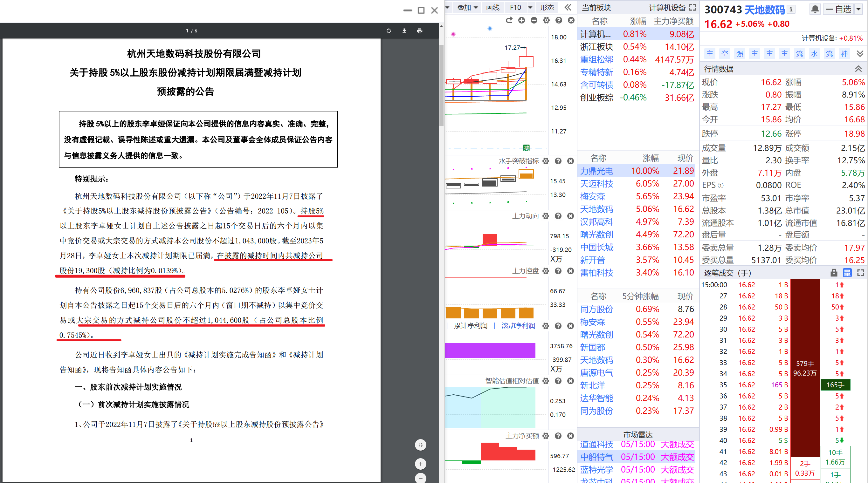
Task: Close the 水手突破指标 indicator panel
Action: [x=570, y=161]
